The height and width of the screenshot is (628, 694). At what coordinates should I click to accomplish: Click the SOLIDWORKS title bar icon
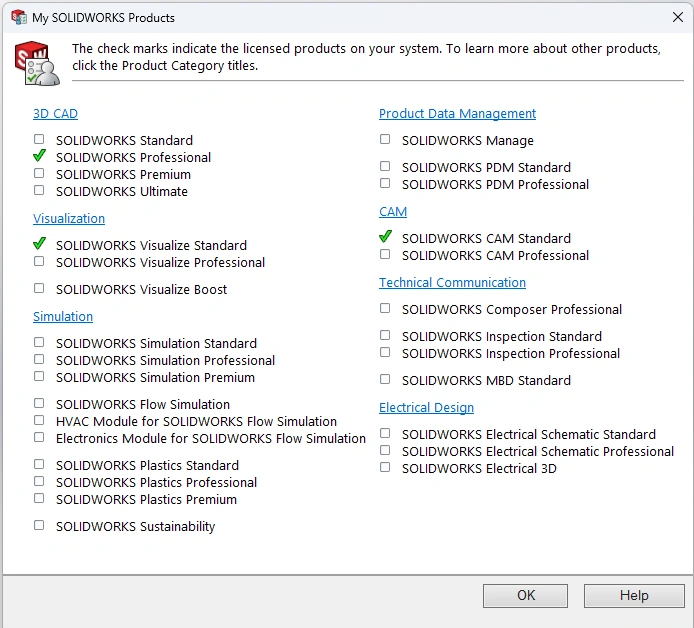click(18, 17)
